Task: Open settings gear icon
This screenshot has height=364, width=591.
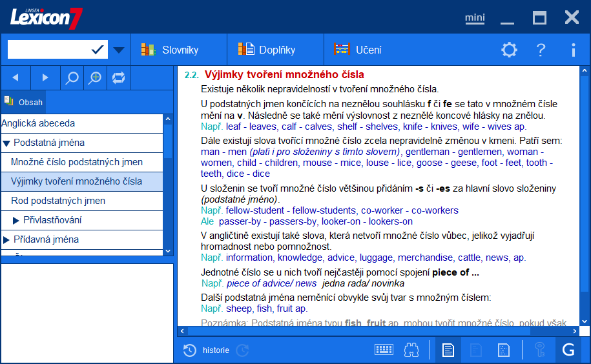Action: point(509,50)
